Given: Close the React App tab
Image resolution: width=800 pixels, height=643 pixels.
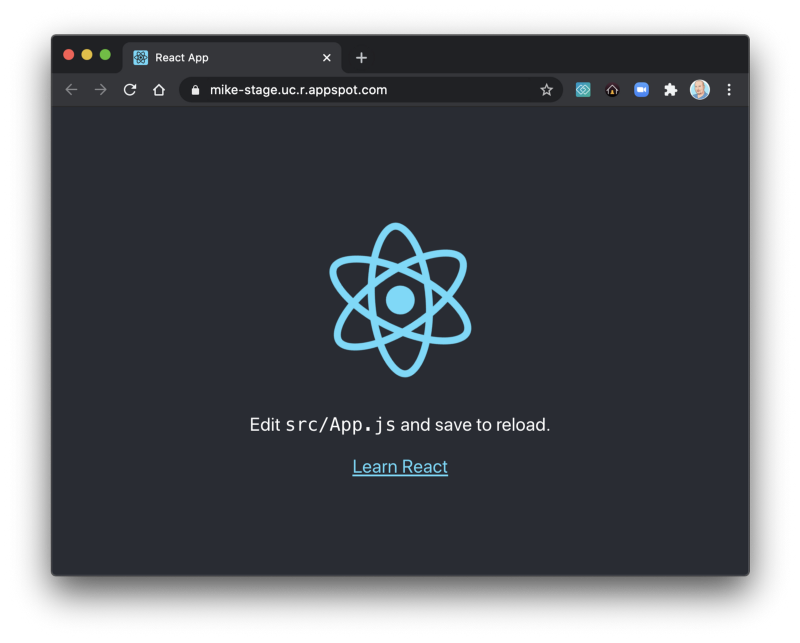Looking at the screenshot, I should [x=327, y=58].
